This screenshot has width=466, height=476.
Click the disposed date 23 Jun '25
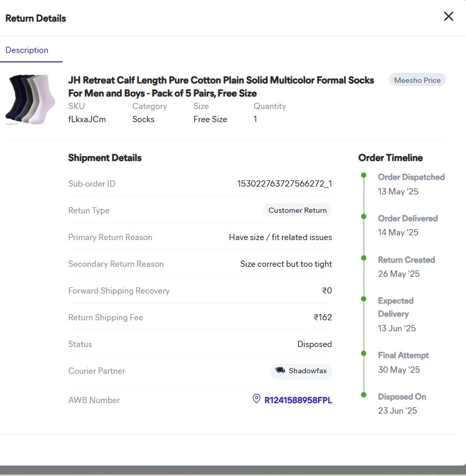(397, 410)
